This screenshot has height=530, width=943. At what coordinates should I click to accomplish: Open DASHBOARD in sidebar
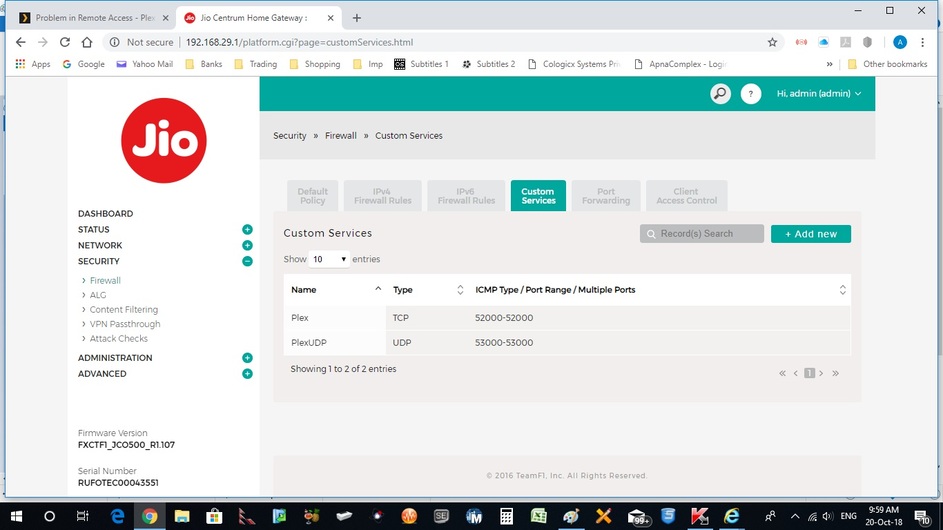(x=105, y=214)
